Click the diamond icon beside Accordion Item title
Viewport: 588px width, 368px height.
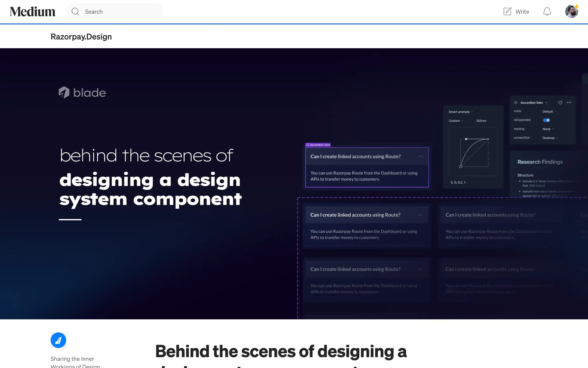(x=516, y=102)
